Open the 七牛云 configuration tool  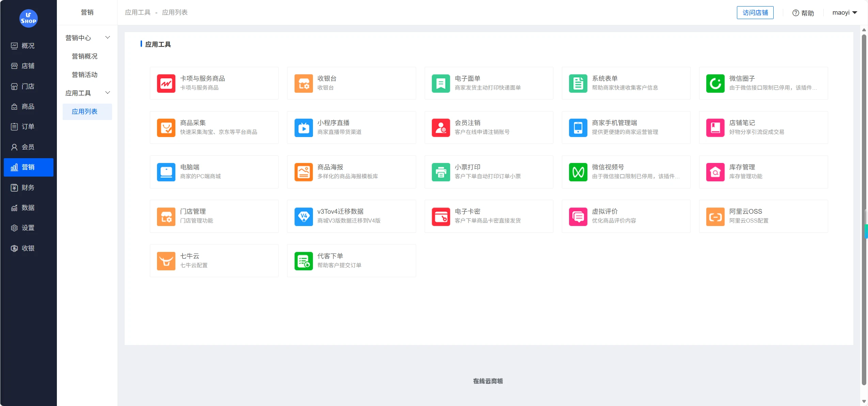coord(214,260)
